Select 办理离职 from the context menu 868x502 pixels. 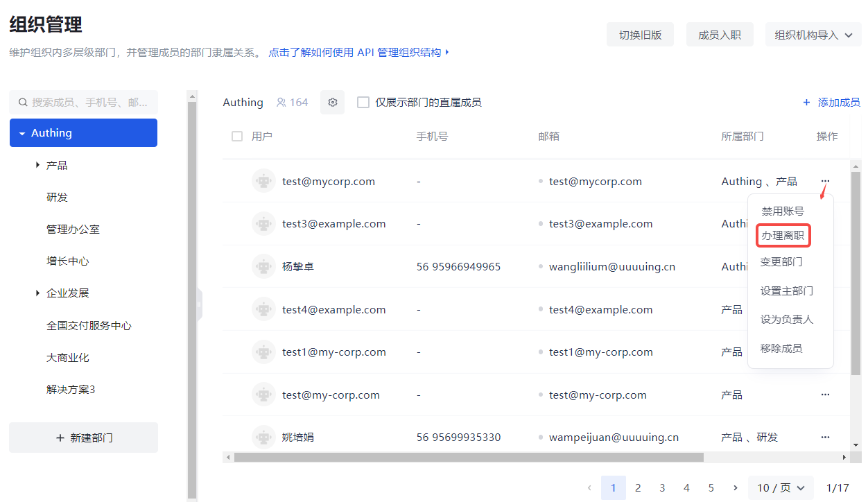[x=783, y=236]
